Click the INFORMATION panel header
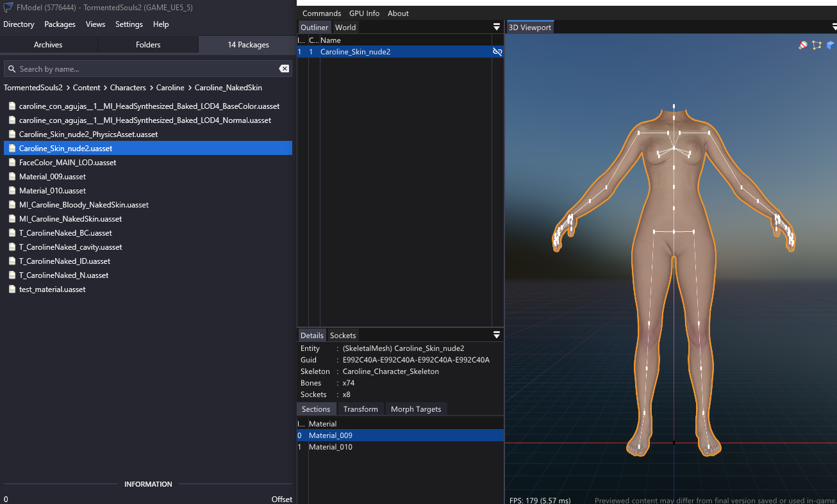Viewport: 837px width, 504px height. pos(148,484)
